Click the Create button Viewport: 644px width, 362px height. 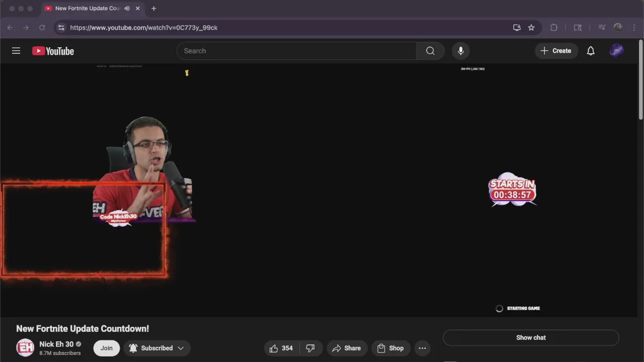556,51
